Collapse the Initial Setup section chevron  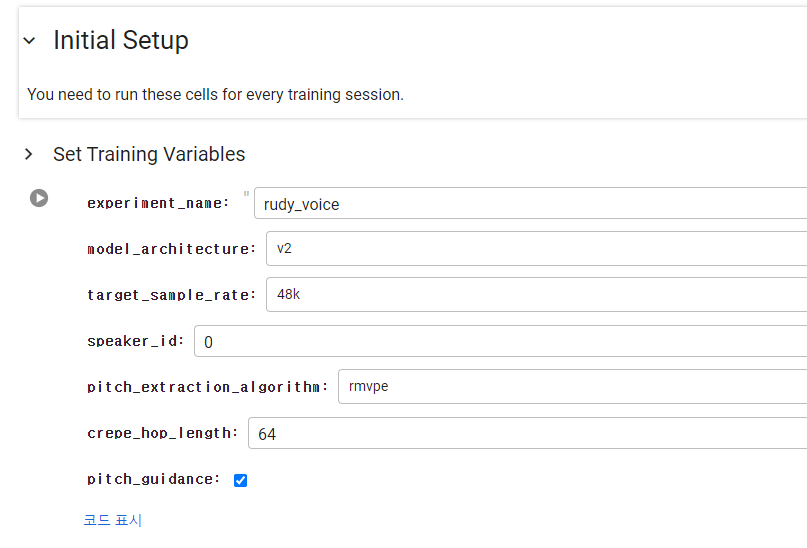pos(29,41)
